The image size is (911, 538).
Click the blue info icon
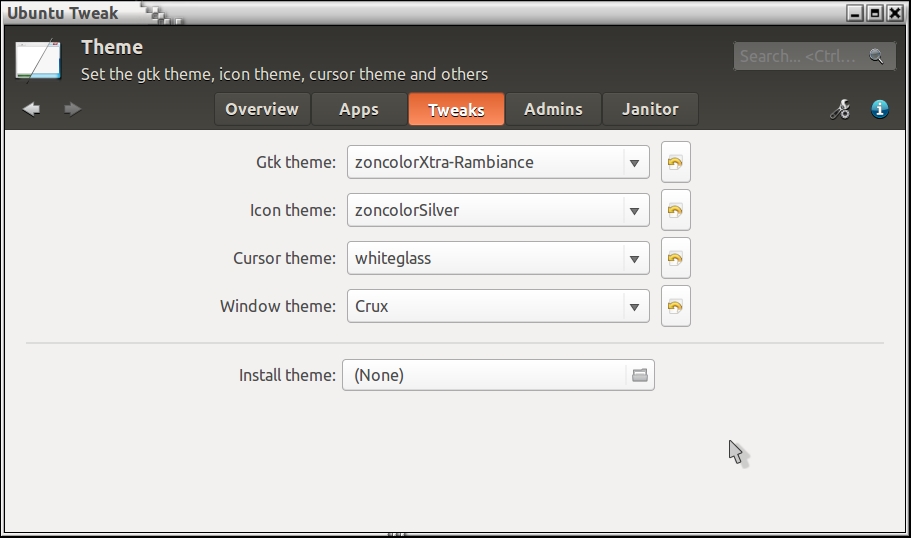880,110
